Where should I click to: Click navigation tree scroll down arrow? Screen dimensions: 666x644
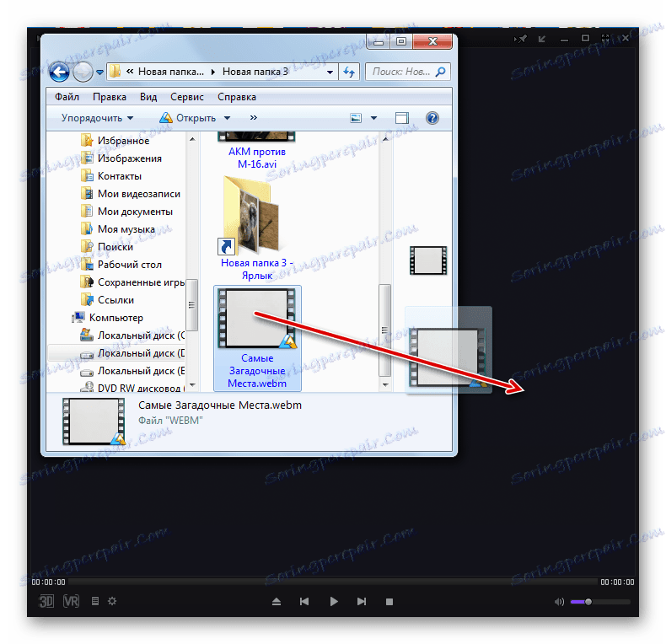pyautogui.click(x=192, y=384)
